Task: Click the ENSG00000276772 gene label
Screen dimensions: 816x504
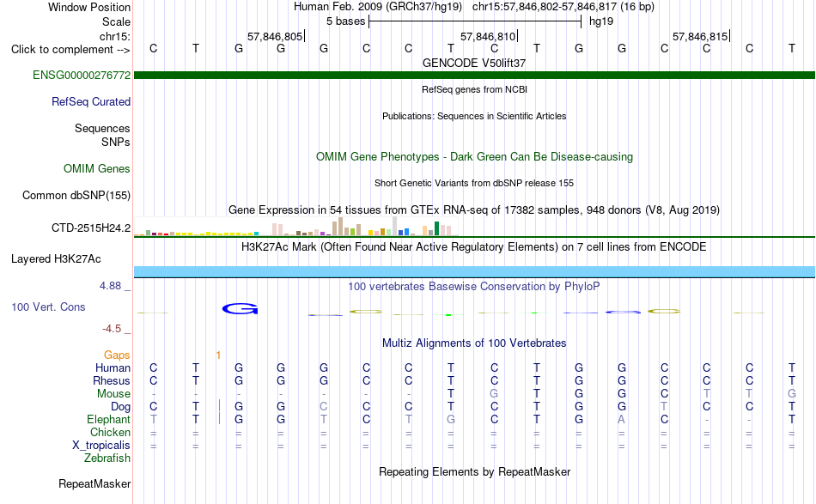Action: tap(82, 75)
